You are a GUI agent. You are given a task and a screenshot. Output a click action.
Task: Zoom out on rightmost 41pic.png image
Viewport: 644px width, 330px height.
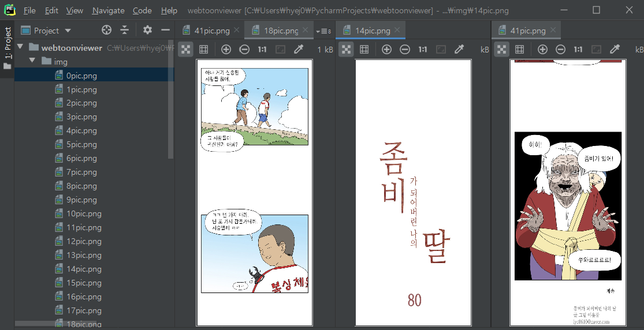tap(561, 50)
